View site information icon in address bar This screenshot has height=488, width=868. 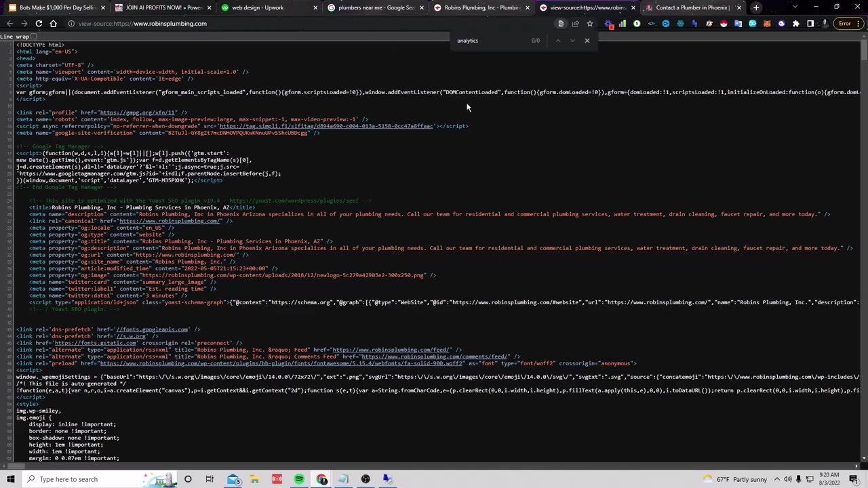pyautogui.click(x=71, y=24)
